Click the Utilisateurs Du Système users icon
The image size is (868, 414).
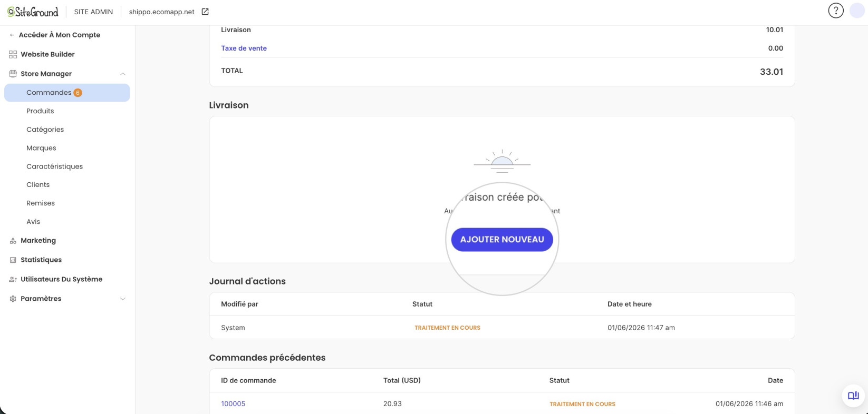click(x=13, y=280)
